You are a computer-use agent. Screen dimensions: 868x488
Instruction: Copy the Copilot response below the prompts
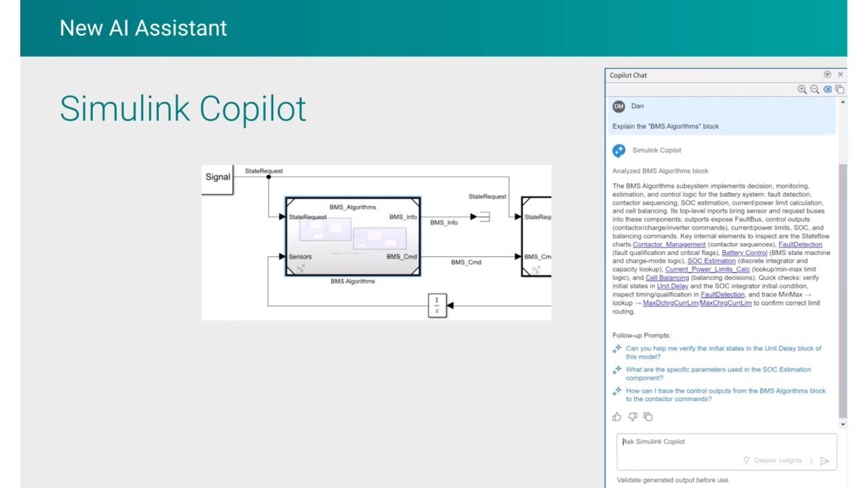tap(648, 417)
